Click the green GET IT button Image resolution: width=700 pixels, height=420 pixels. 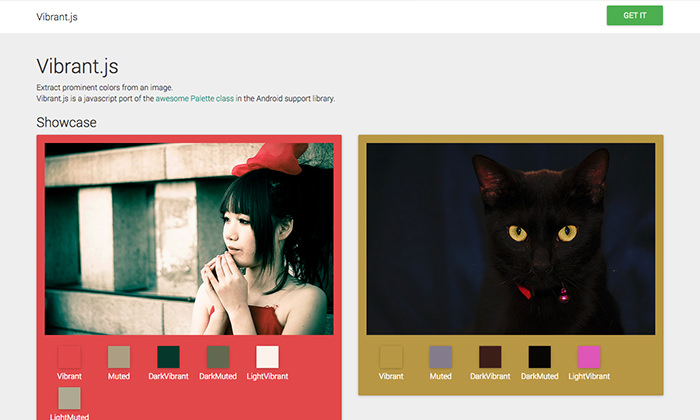pyautogui.click(x=634, y=16)
